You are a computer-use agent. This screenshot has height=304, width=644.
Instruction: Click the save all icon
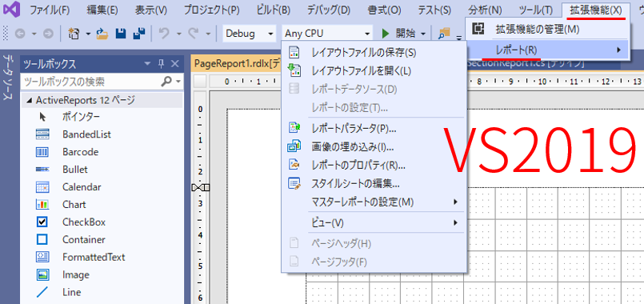point(140,34)
